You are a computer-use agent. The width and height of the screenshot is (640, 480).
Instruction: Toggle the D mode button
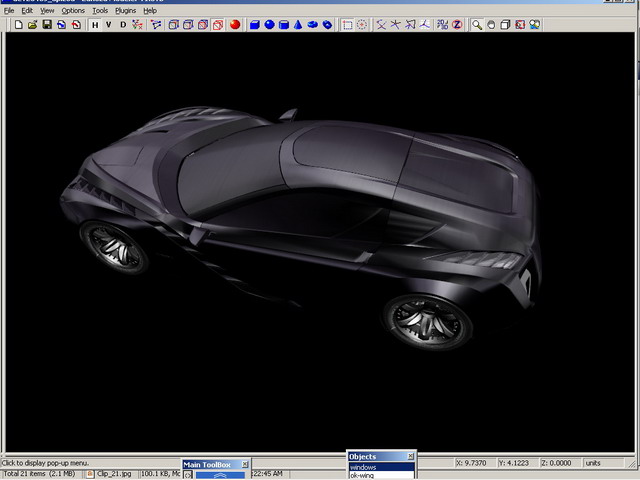tap(123, 24)
